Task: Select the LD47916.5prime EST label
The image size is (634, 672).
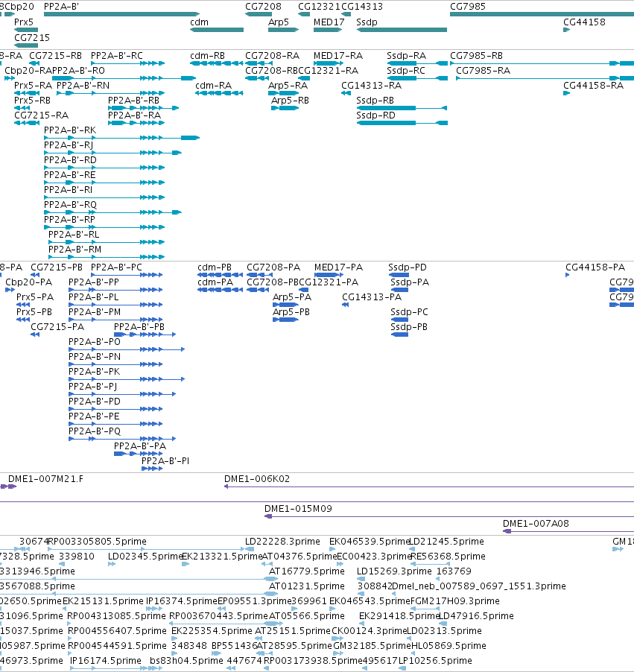Action: [x=476, y=615]
